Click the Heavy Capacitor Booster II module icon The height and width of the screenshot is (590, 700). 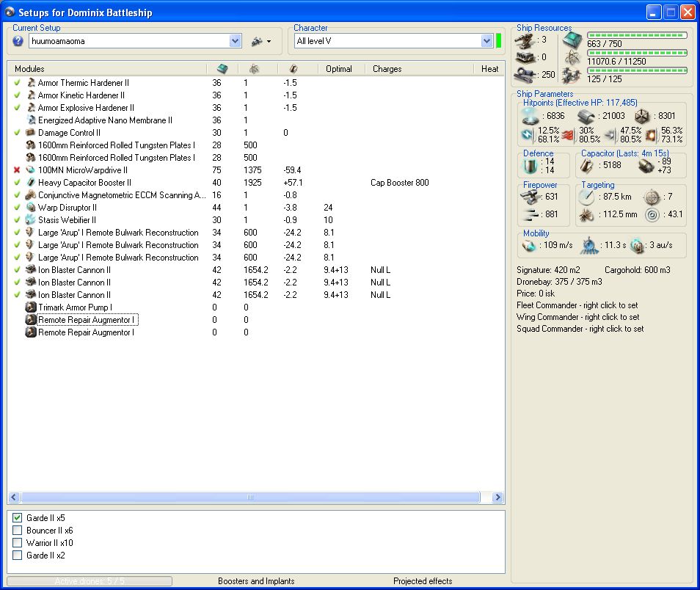(31, 182)
